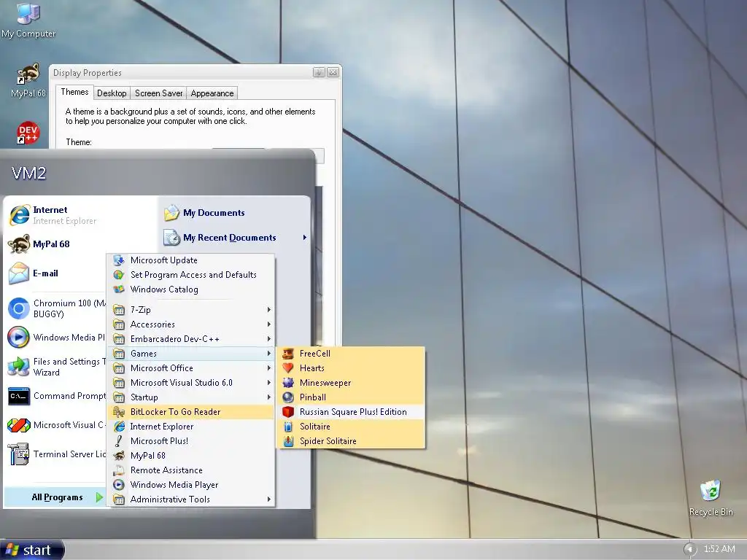This screenshot has height=560, width=747.
Task: Click VM2 user name header
Action: point(28,174)
